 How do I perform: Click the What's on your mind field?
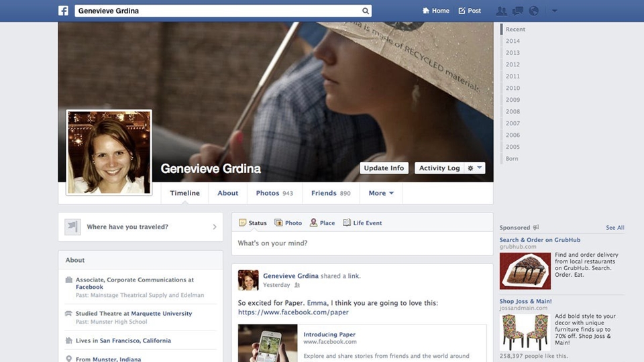click(362, 243)
